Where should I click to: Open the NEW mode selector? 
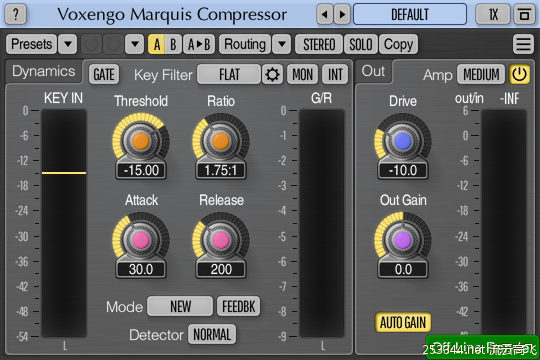180,306
